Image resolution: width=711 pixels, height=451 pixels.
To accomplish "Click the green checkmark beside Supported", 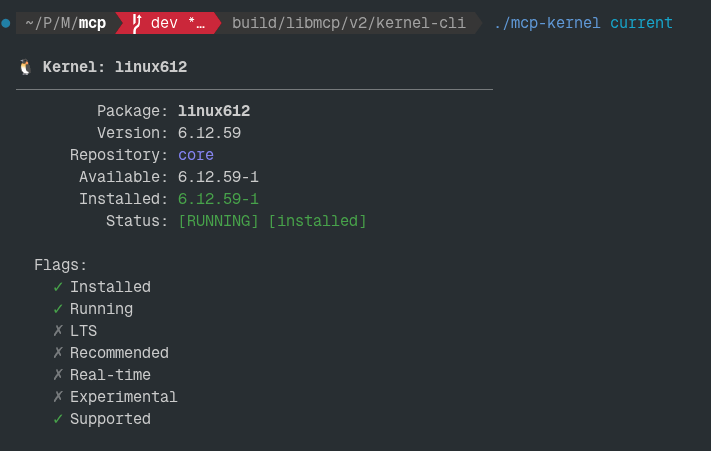I will coord(58,419).
